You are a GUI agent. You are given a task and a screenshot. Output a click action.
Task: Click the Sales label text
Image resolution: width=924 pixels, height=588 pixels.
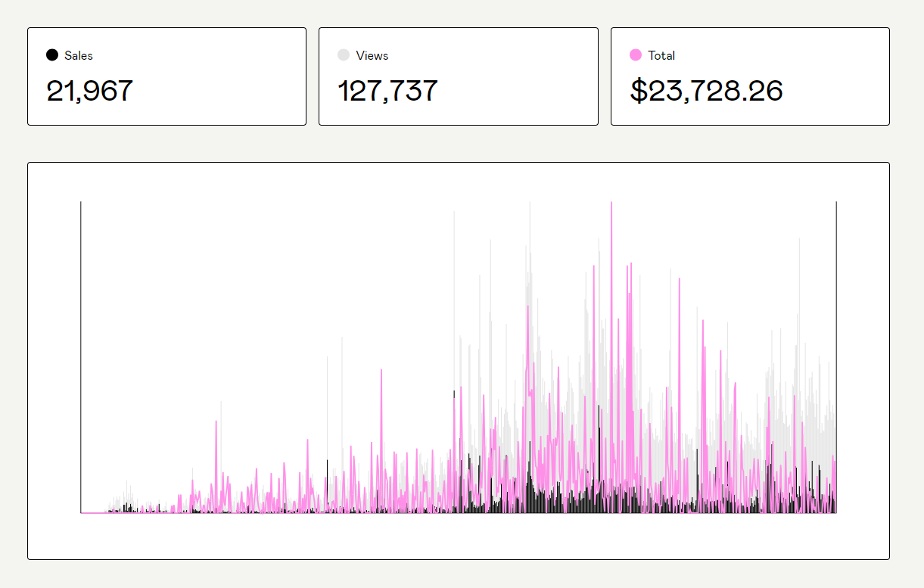(78, 54)
